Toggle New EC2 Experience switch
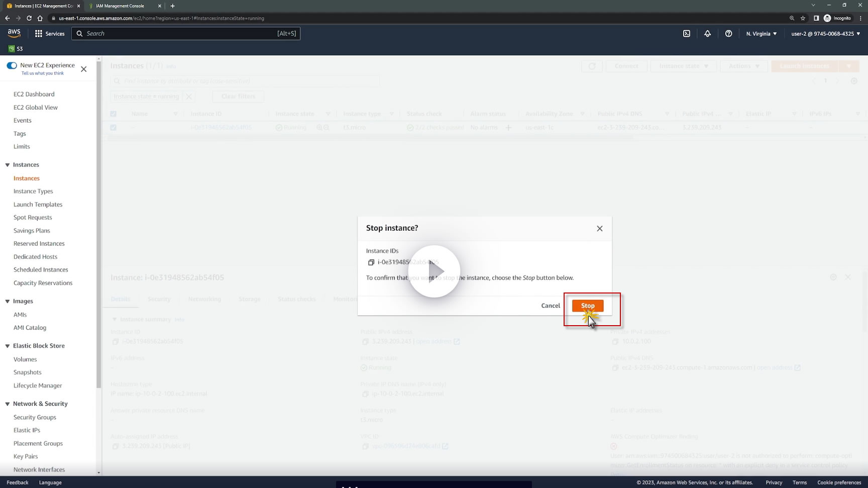Viewport: 868px width, 488px height. [12, 65]
